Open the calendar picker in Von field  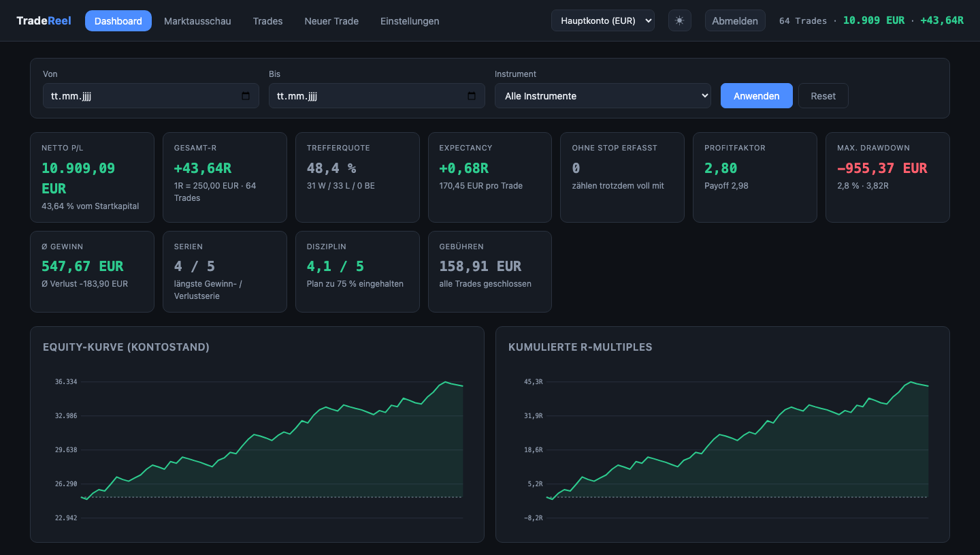246,96
